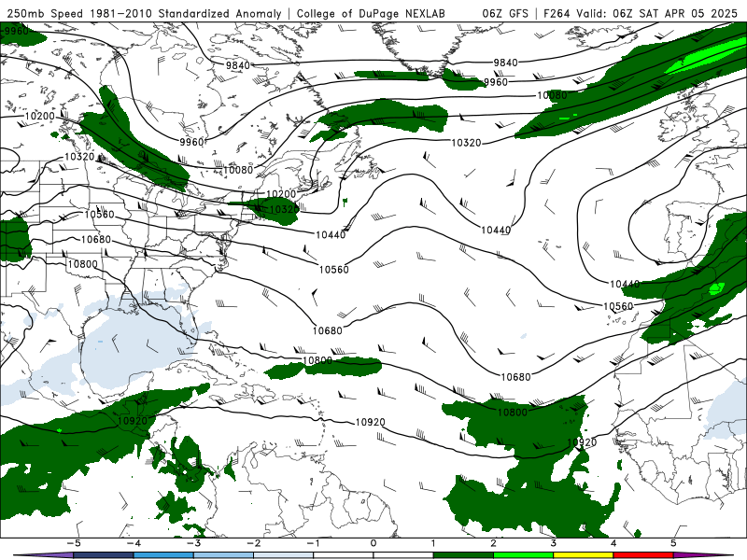Viewport: 747px width, 560px height.
Task: Click the '1' colorbar tick label
Action: point(433,543)
